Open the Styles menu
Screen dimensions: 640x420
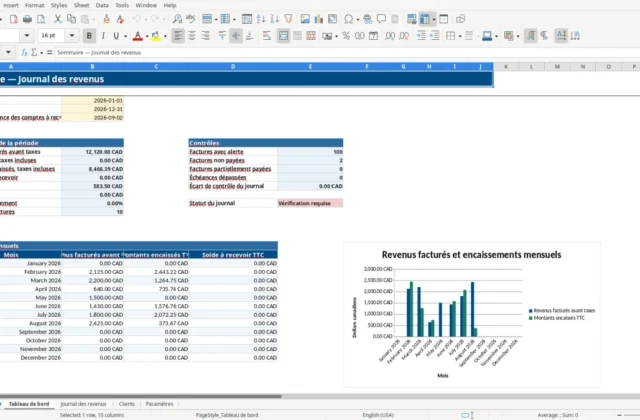(59, 5)
